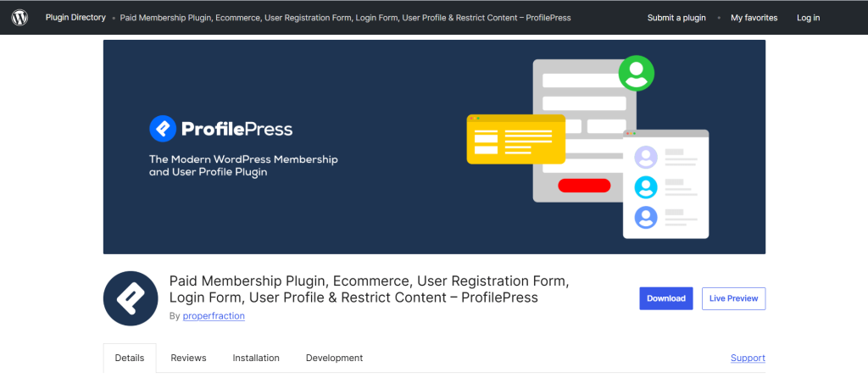Open the properfraction author link

214,316
